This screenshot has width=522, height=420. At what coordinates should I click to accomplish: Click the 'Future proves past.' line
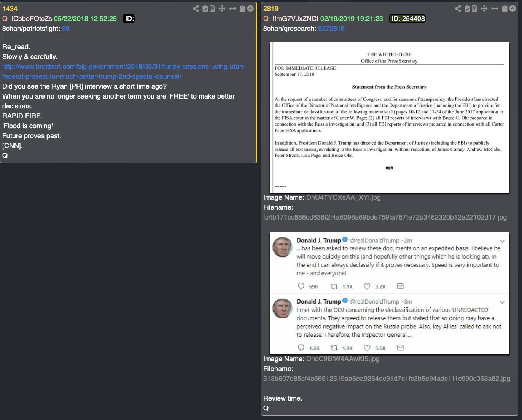click(32, 136)
